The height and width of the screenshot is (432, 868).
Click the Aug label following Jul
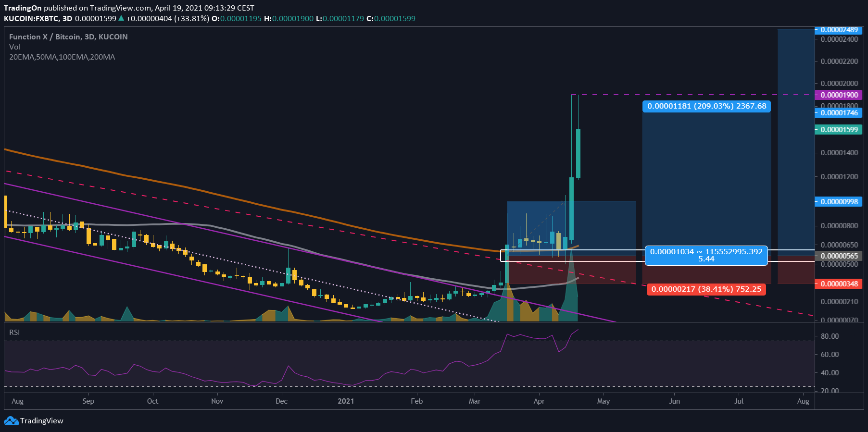coord(803,401)
